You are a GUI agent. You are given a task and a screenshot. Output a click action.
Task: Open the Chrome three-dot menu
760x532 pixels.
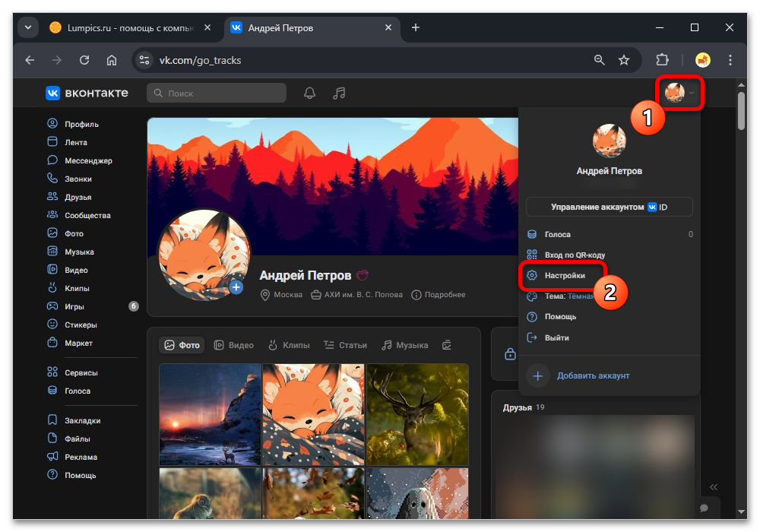730,60
